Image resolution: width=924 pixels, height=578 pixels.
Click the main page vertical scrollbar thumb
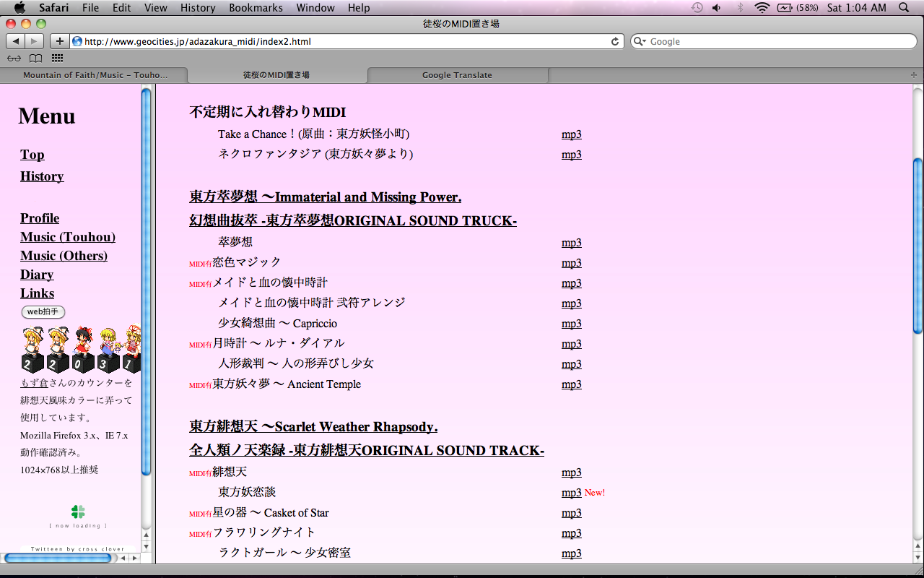(x=918, y=244)
